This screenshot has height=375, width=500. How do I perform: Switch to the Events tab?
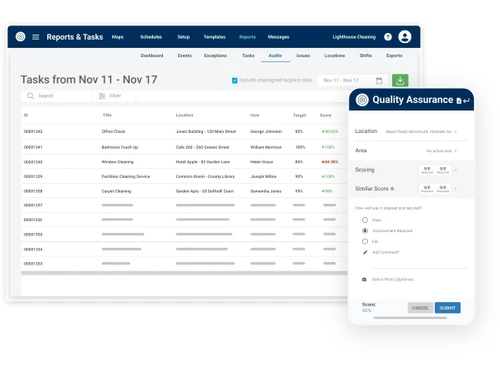tap(185, 56)
